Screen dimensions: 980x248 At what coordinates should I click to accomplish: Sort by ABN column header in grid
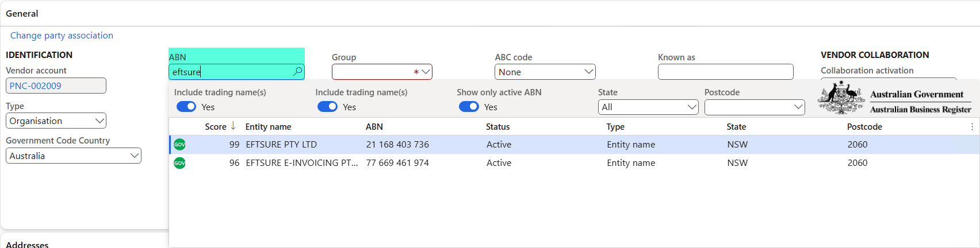click(374, 127)
